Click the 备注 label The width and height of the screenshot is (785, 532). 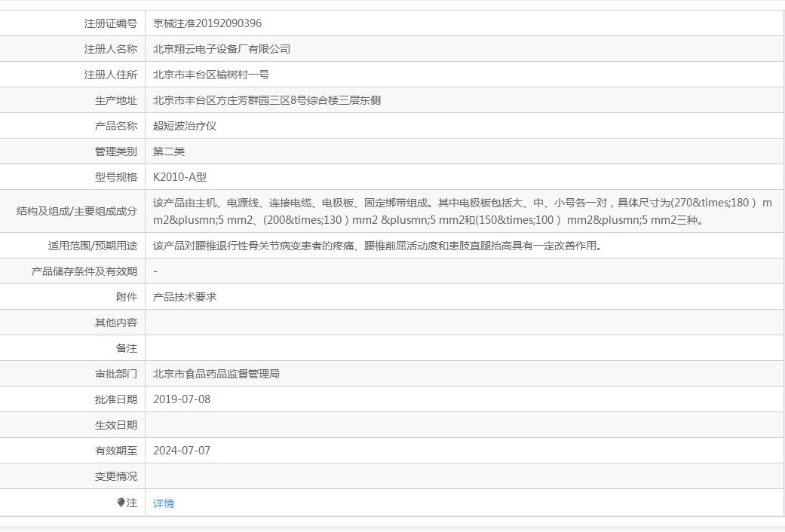pyautogui.click(x=127, y=348)
